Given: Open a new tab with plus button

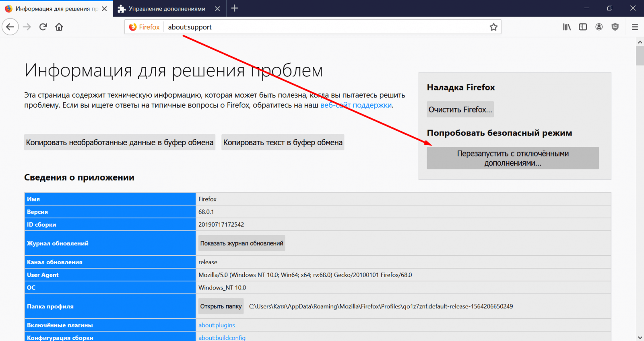Looking at the screenshot, I should 235,8.
